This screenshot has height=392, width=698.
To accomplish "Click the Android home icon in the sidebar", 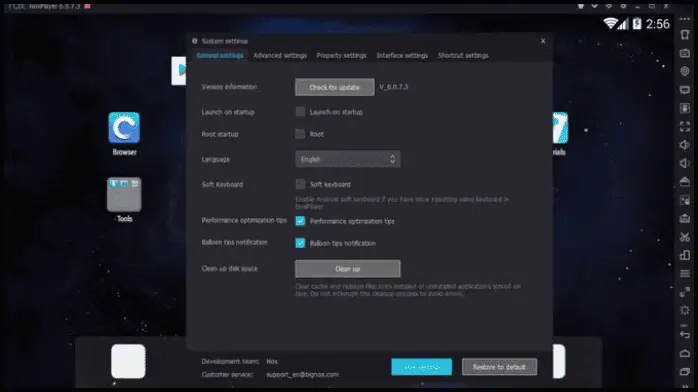I will pos(685,353).
